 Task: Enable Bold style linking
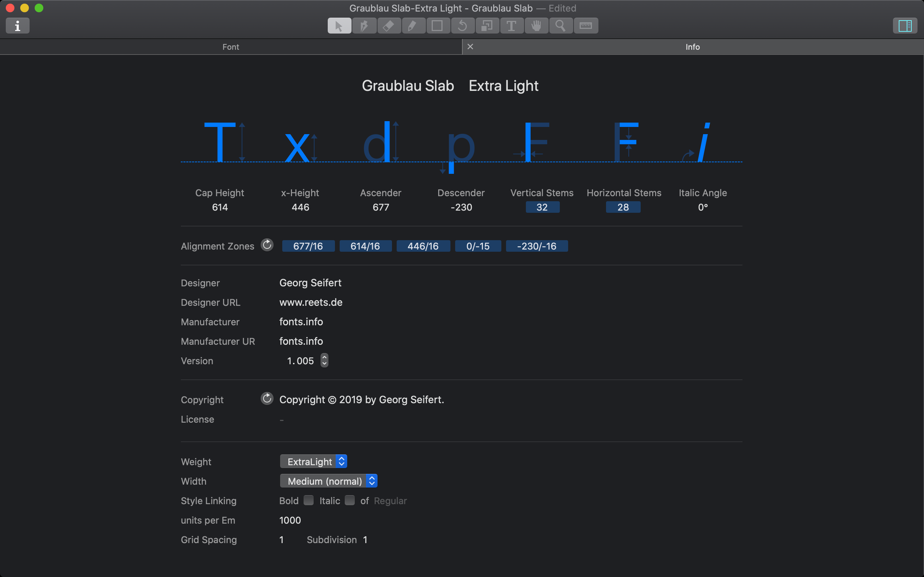(x=308, y=500)
